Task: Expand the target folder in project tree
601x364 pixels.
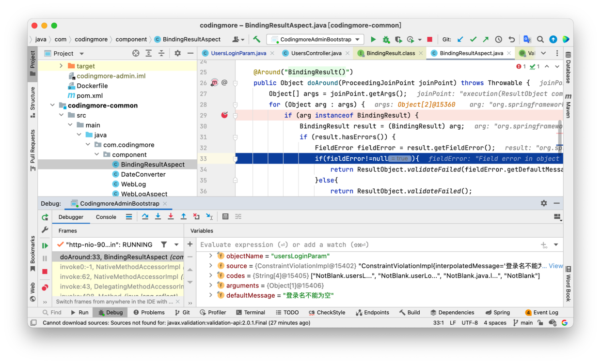Action: pyautogui.click(x=61, y=66)
